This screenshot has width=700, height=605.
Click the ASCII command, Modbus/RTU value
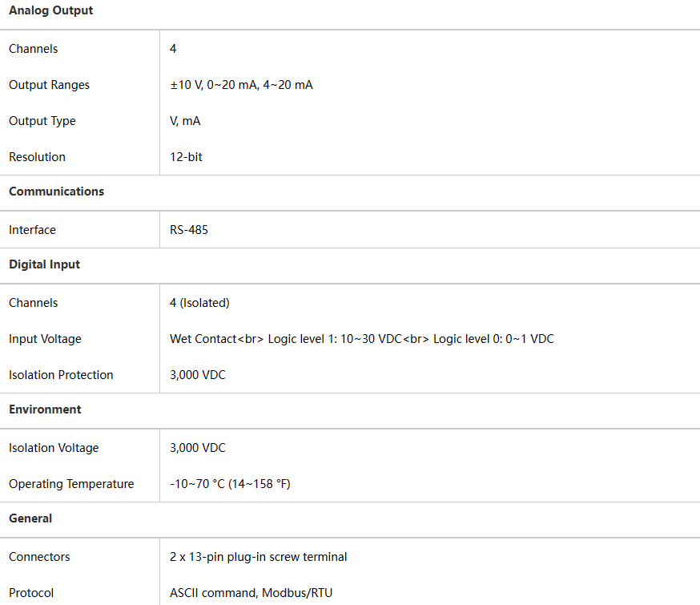click(x=251, y=593)
